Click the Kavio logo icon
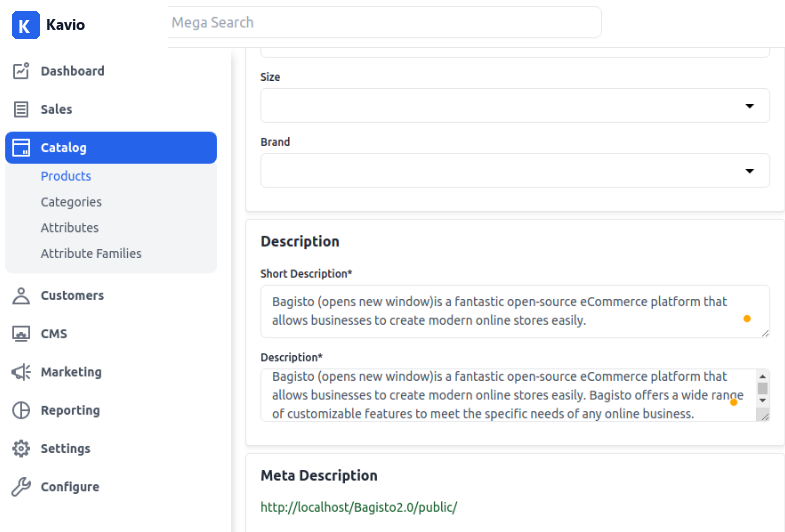The image size is (785, 532). [x=26, y=25]
